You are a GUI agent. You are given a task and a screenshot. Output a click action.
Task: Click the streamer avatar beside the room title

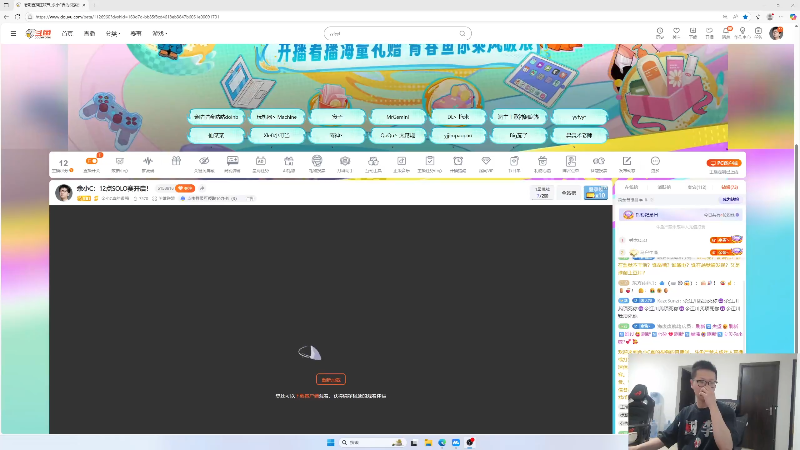[63, 193]
